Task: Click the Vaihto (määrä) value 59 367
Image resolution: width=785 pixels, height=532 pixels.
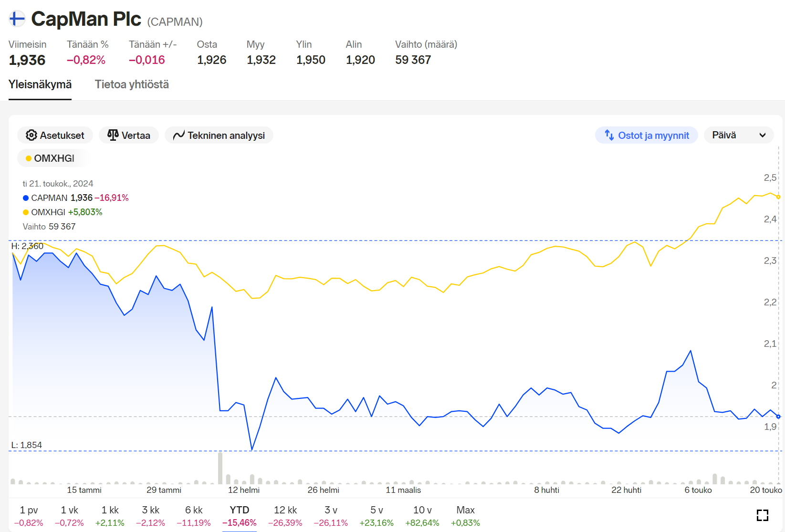Action: click(x=413, y=60)
